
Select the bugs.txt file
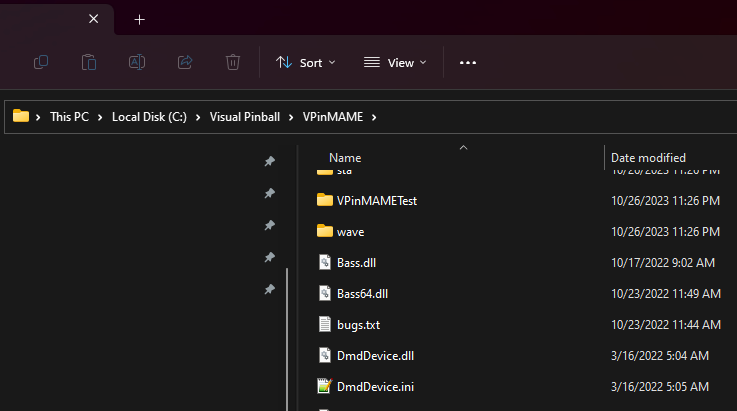coord(358,325)
